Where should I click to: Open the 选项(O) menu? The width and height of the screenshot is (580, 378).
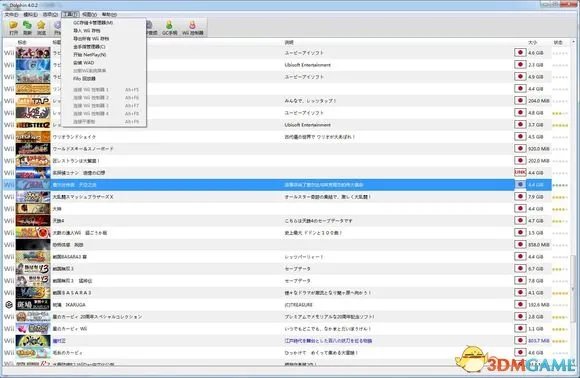pyautogui.click(x=50, y=14)
